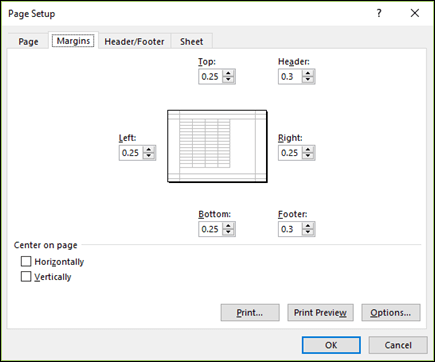The width and height of the screenshot is (435, 362).
Task: Increase the Top margin with up arrow
Action: (x=228, y=73)
